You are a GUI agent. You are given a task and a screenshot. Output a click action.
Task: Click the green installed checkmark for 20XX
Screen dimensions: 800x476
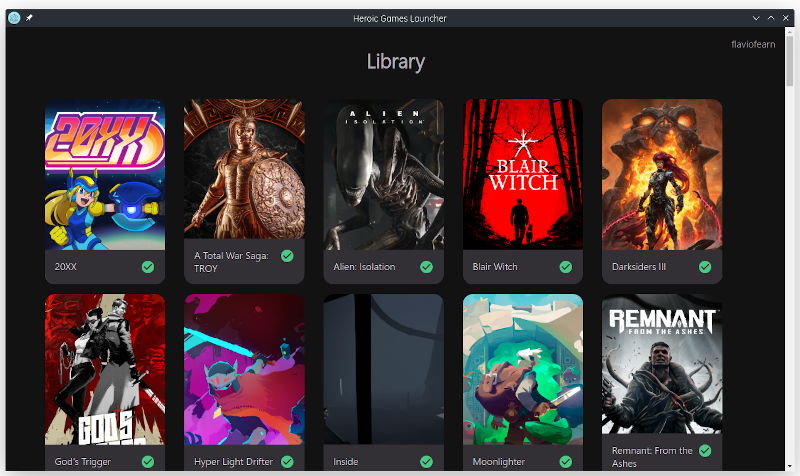(148, 267)
